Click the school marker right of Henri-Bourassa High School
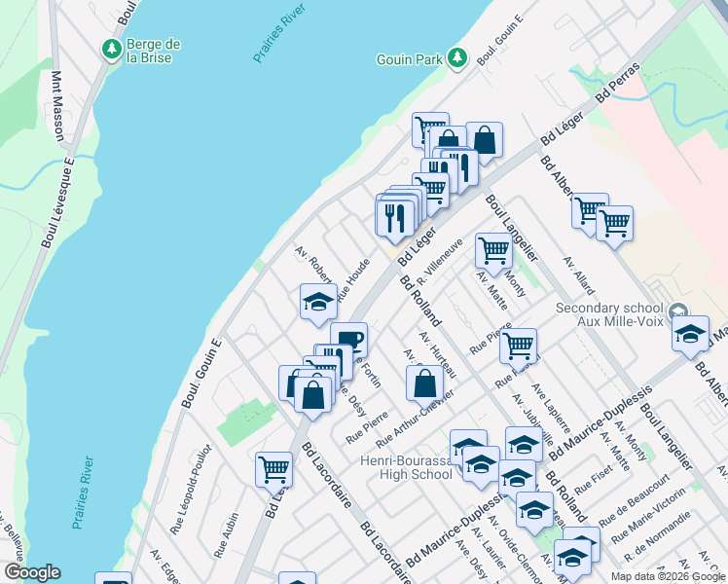The image size is (728, 584). tap(481, 466)
